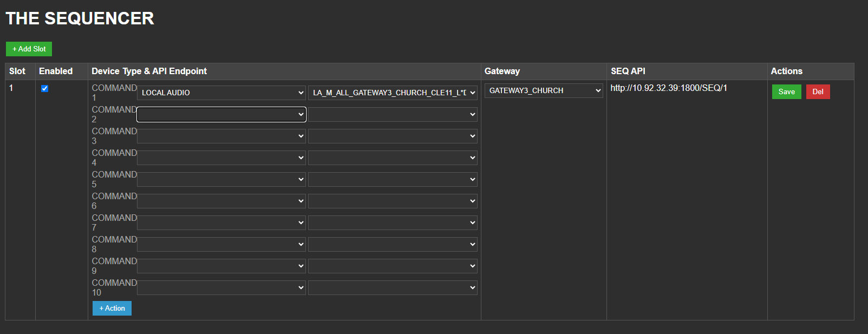Open the LA_M_ALL_GATEWAY3_CHURCH endpoint dropdown
This screenshot has height=334, width=868.
pos(393,93)
